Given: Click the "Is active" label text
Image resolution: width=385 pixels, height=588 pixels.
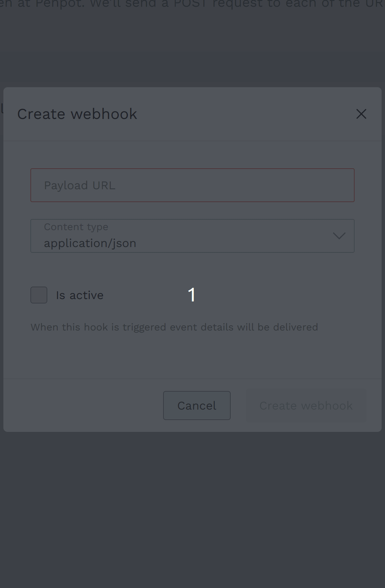Looking at the screenshot, I should 80,295.
